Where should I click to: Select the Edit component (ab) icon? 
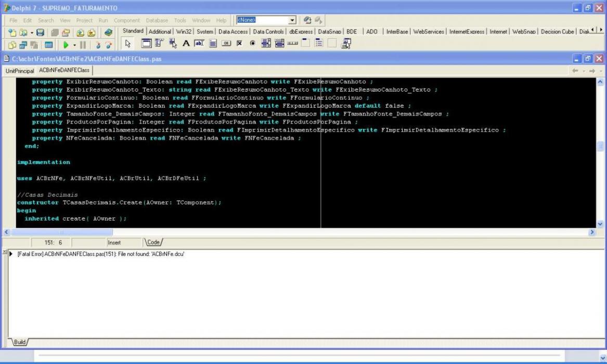[199, 44]
